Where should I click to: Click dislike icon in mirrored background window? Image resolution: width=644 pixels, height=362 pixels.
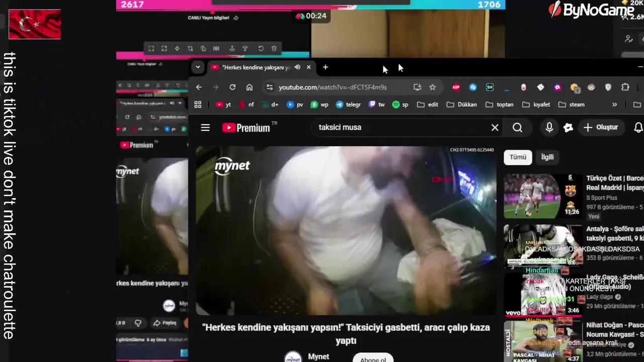pyautogui.click(x=138, y=323)
